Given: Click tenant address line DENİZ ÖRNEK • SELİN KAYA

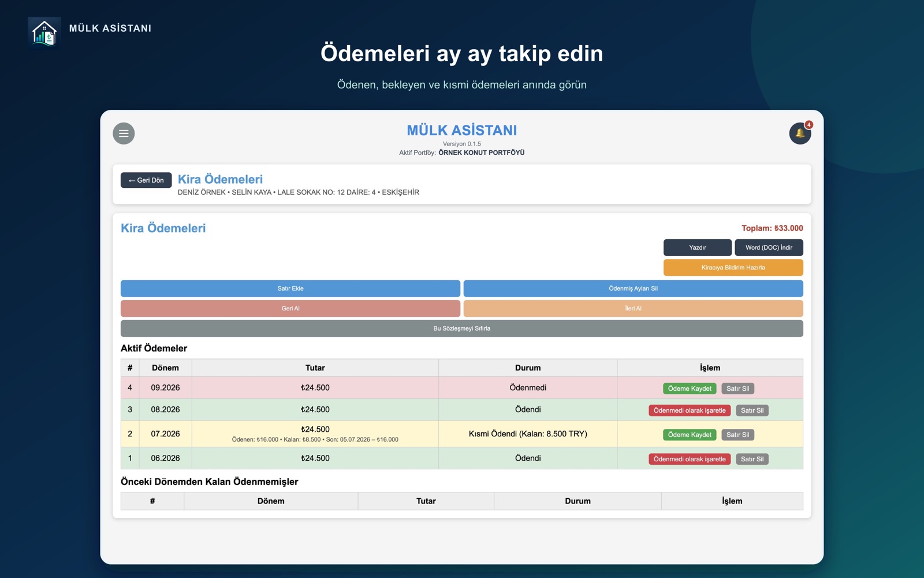Looking at the screenshot, I should [x=299, y=192].
